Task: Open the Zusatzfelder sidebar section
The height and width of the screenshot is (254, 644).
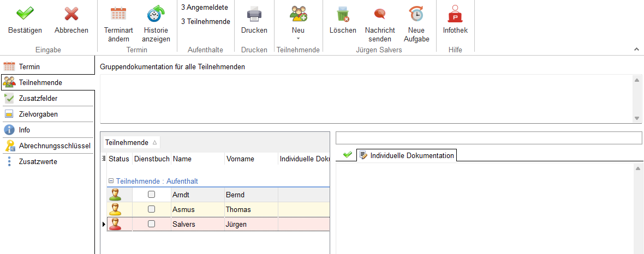Action: click(38, 99)
